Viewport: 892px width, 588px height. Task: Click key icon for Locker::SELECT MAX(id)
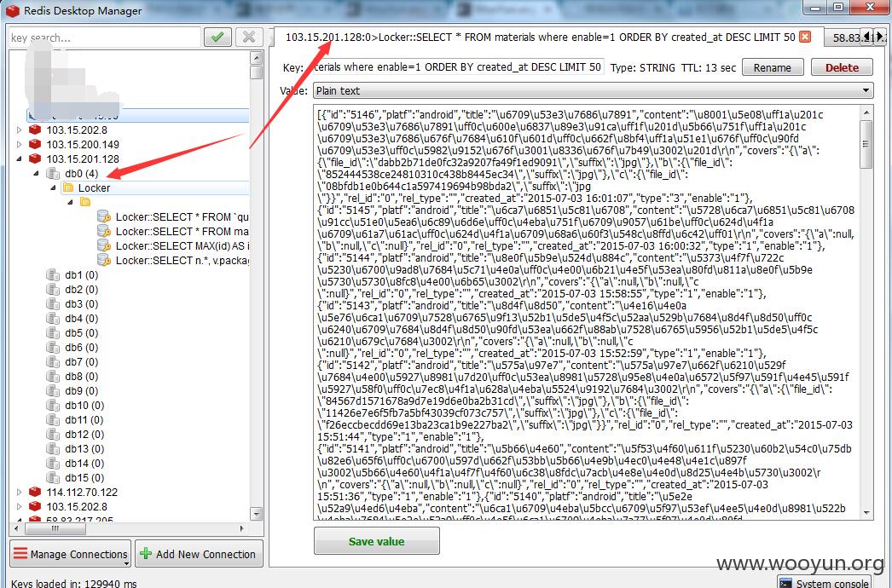pos(103,245)
